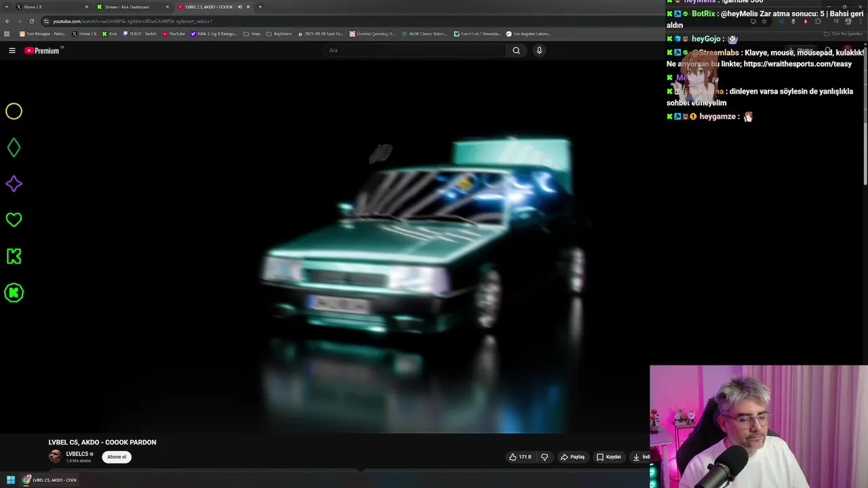
Task: Expand the KeyGivers bookmarks folder
Action: [279, 34]
